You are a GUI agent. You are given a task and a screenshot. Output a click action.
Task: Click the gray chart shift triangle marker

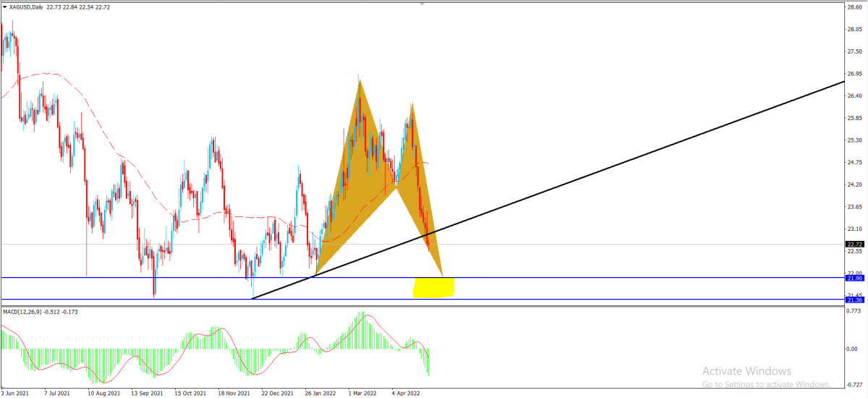tap(422, 4)
